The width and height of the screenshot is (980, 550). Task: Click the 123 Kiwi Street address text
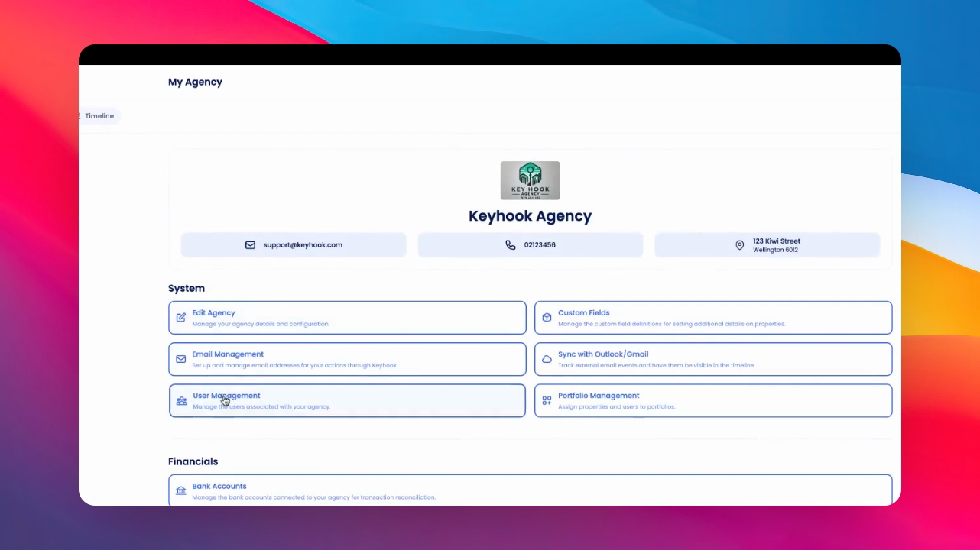pos(777,241)
